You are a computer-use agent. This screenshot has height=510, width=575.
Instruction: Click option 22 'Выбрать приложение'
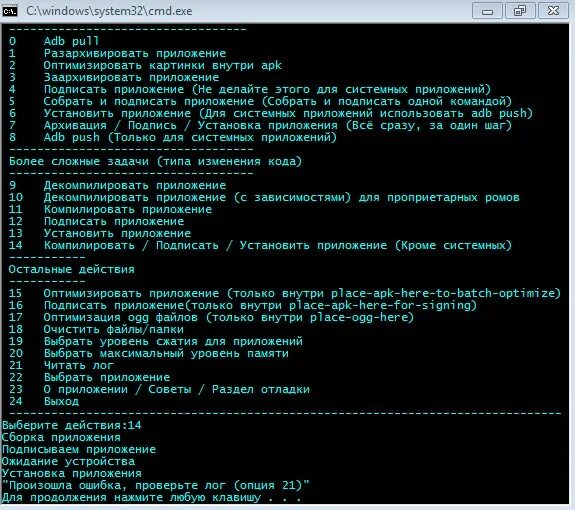tap(89, 377)
